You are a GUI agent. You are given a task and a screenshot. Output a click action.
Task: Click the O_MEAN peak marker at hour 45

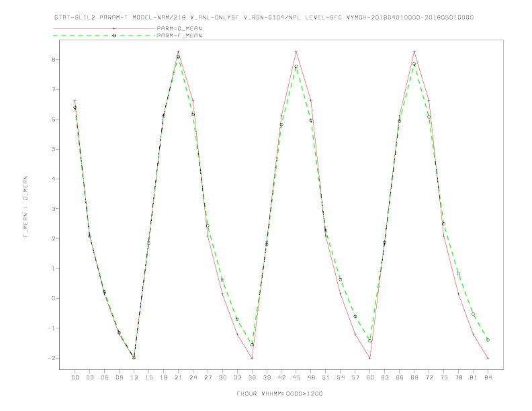(x=296, y=52)
